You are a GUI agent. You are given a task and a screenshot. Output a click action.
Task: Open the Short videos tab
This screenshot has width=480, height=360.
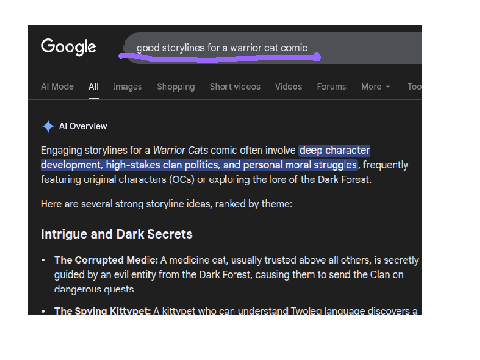(235, 87)
